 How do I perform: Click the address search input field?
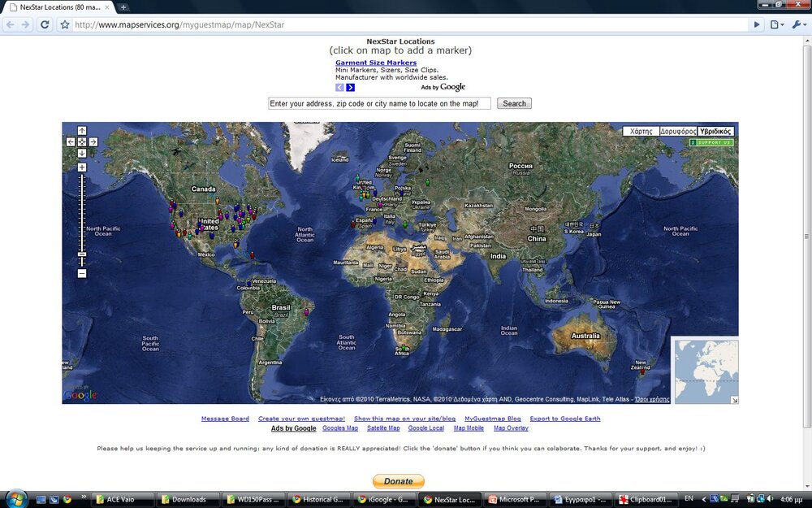(x=378, y=103)
